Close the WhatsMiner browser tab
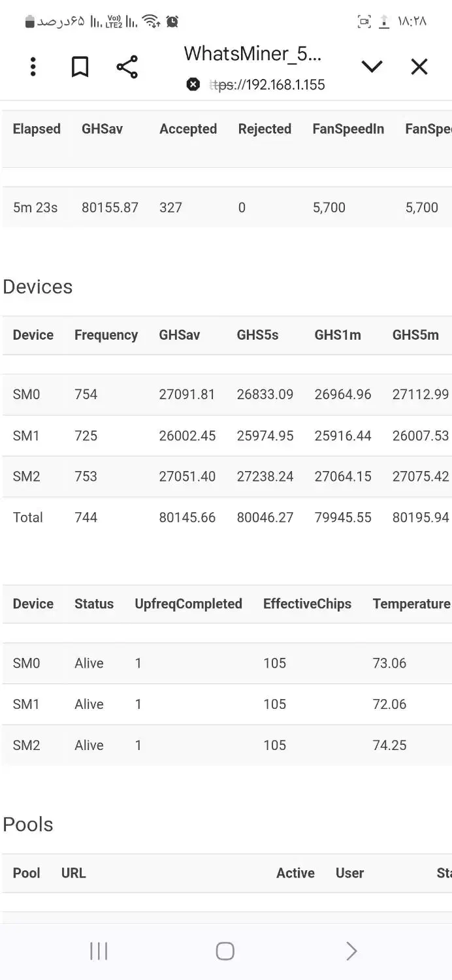452x980 pixels. tap(419, 67)
